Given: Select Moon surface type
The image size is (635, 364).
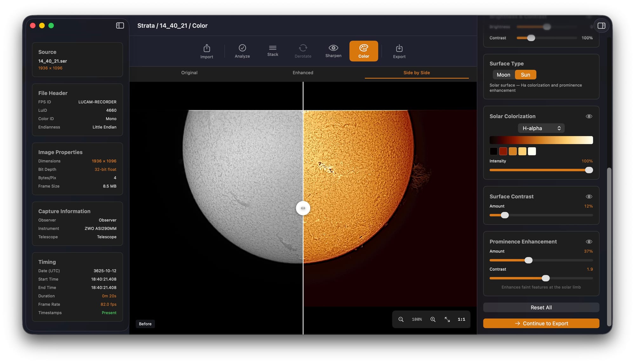Looking at the screenshot, I should tap(503, 75).
